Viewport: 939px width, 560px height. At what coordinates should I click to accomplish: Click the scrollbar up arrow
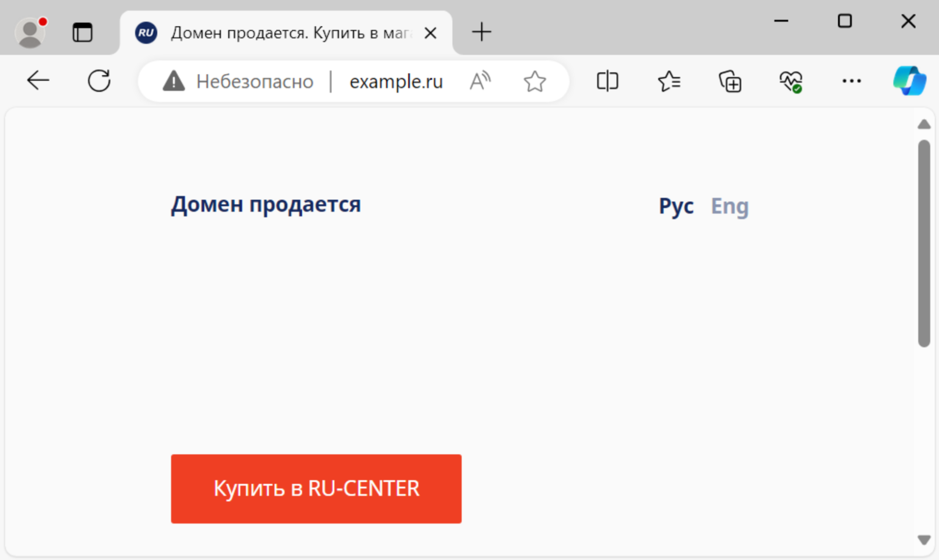pos(924,124)
